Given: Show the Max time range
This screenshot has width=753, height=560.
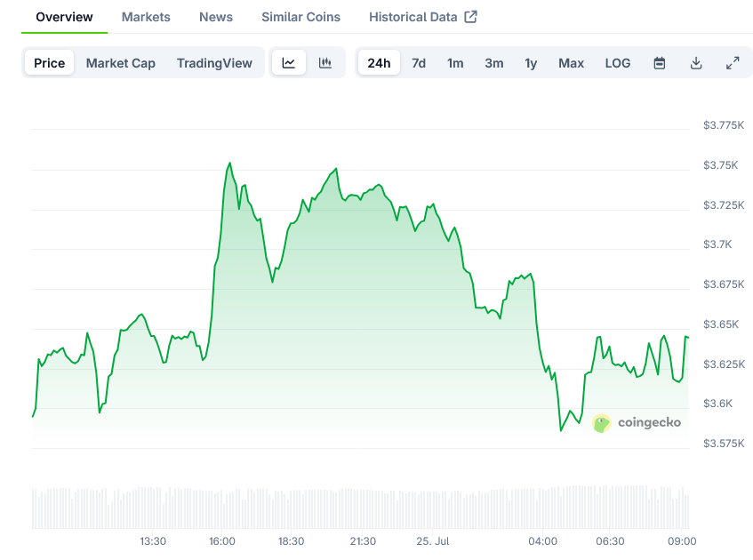Looking at the screenshot, I should (571, 63).
